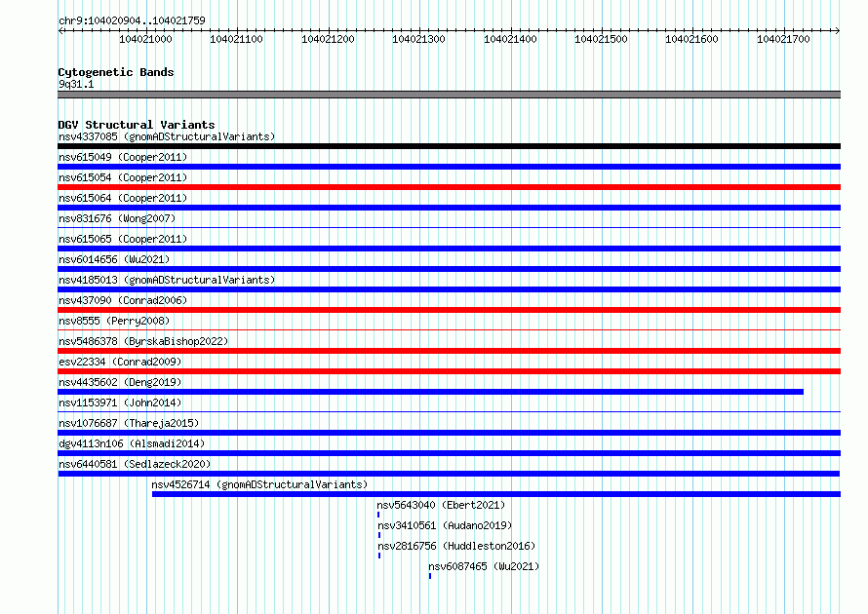Open the nsv4435602 (Deng2019) label
This screenshot has height=614, width=868.
[120, 382]
